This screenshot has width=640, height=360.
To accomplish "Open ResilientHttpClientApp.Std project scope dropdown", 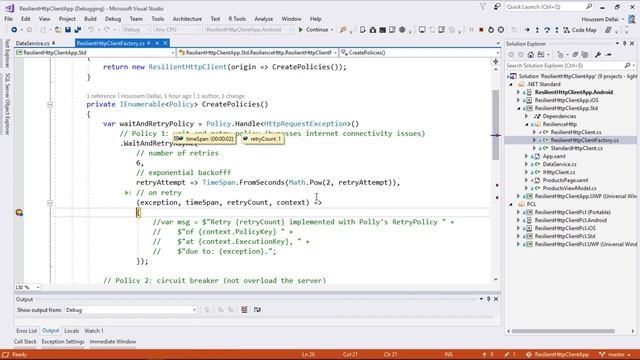I will [95, 53].
